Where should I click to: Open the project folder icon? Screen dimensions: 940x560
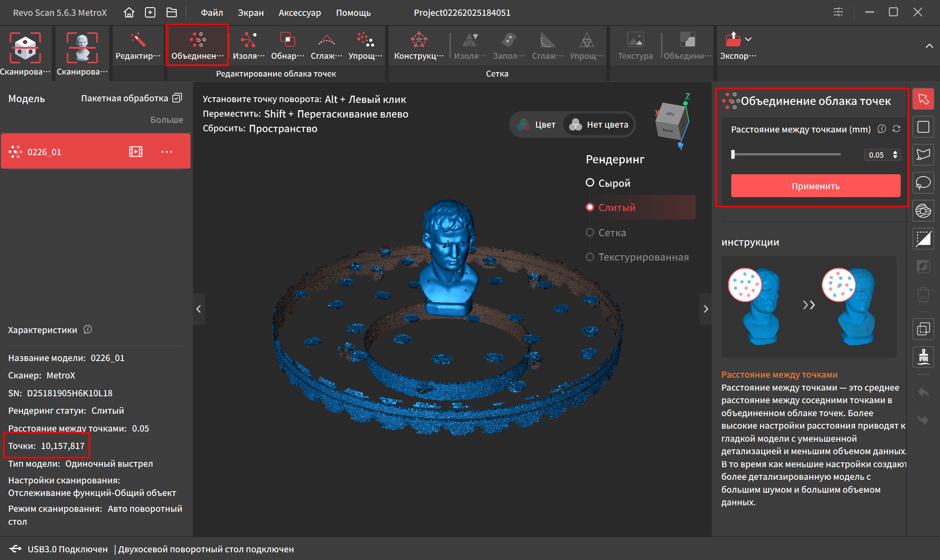(x=171, y=13)
